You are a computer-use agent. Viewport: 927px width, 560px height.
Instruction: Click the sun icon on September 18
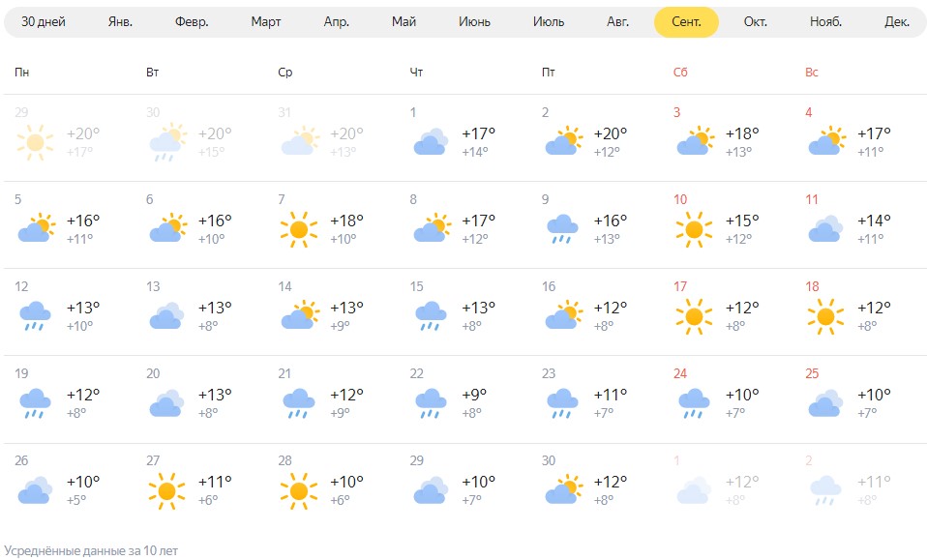click(826, 316)
